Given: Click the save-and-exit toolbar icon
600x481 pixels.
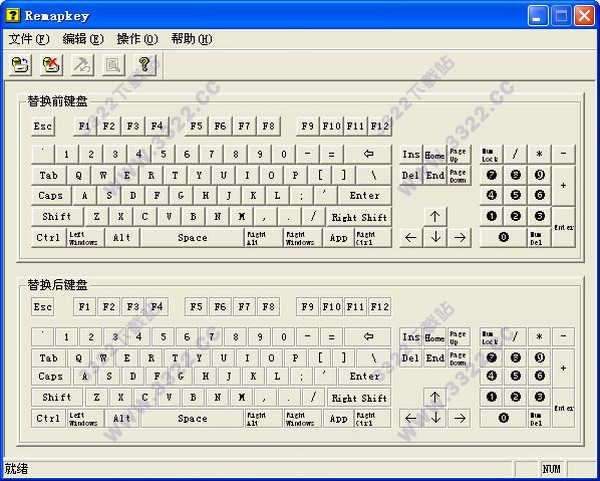Looking at the screenshot, I should coord(20,65).
